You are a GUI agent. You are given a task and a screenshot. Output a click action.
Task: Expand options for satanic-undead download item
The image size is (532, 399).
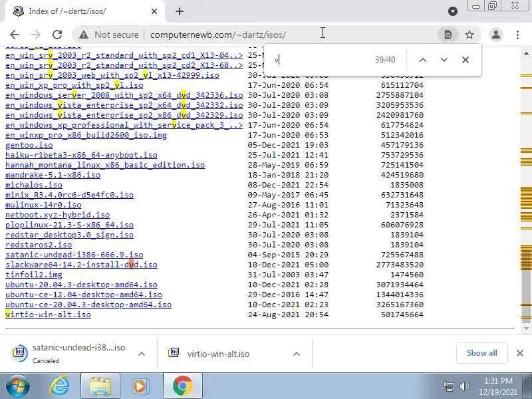pyautogui.click(x=142, y=354)
